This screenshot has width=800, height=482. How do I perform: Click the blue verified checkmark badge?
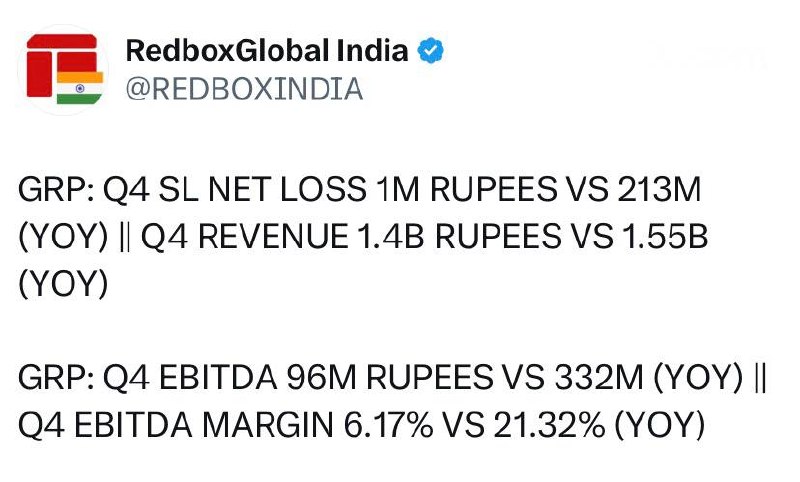point(431,50)
